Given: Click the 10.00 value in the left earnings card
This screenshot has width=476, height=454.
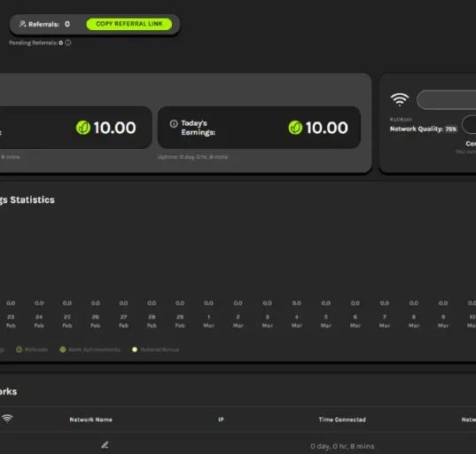Looking at the screenshot, I should point(114,128).
